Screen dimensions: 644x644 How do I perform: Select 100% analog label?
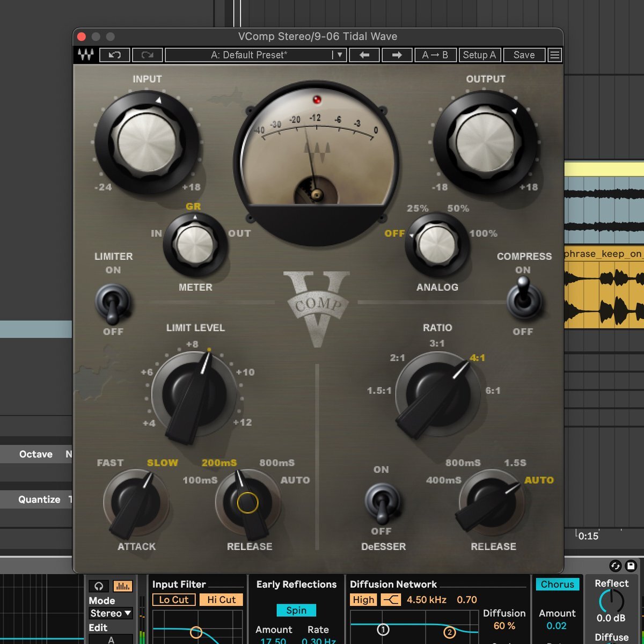(483, 233)
